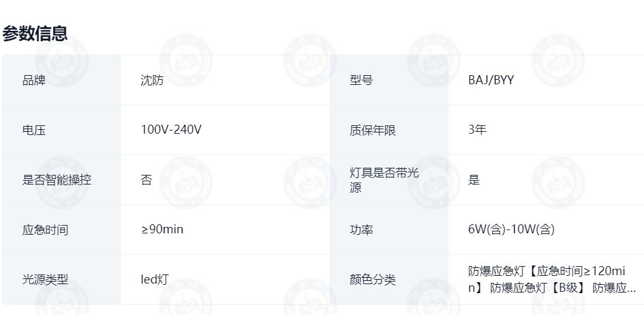The width and height of the screenshot is (644, 315).
Task: Expand the truncated 颜色分类 value text
Action: tap(552, 279)
